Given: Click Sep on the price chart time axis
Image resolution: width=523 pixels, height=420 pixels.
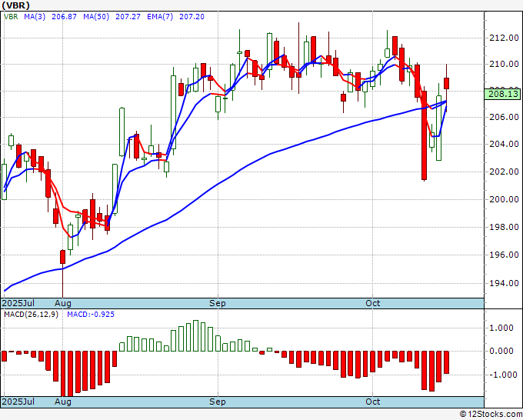Looking at the screenshot, I should click(218, 303).
